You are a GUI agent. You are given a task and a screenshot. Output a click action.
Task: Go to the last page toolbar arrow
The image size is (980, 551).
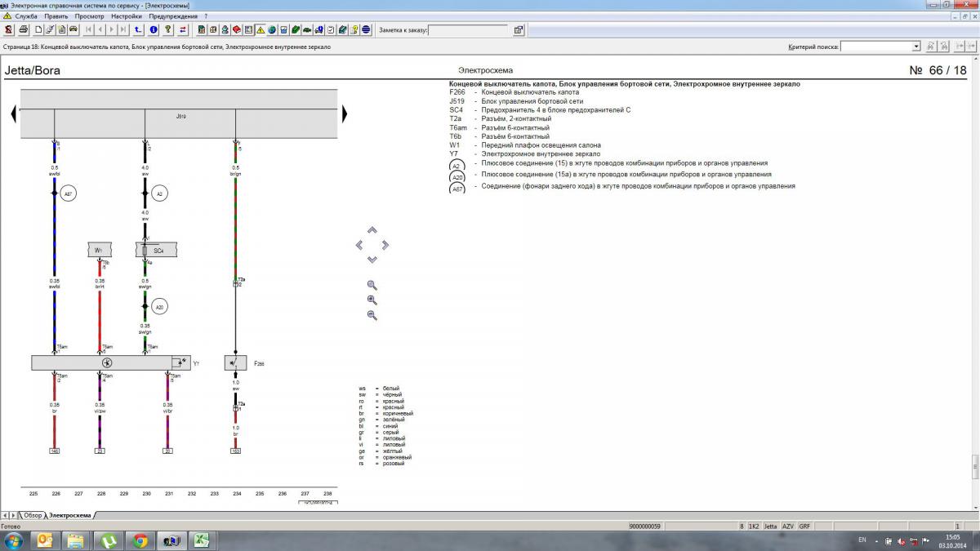pyautogui.click(x=122, y=30)
